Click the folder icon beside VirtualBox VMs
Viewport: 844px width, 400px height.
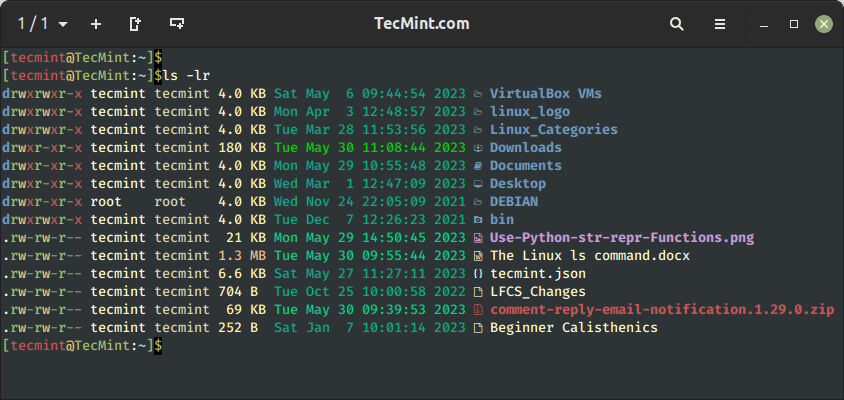pos(477,94)
